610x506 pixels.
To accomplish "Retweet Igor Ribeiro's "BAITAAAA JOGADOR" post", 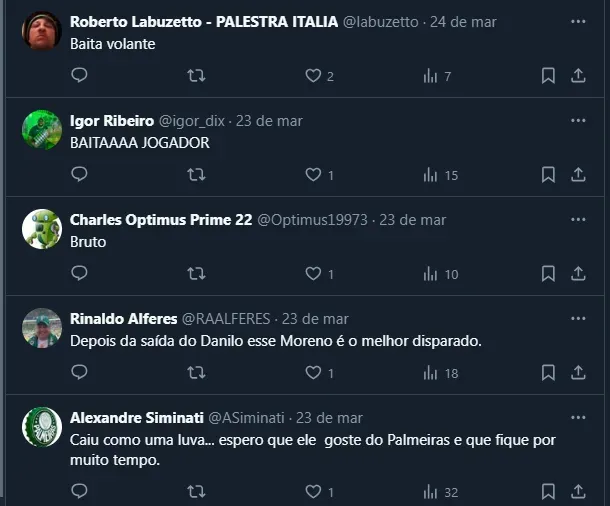I will pos(197,175).
